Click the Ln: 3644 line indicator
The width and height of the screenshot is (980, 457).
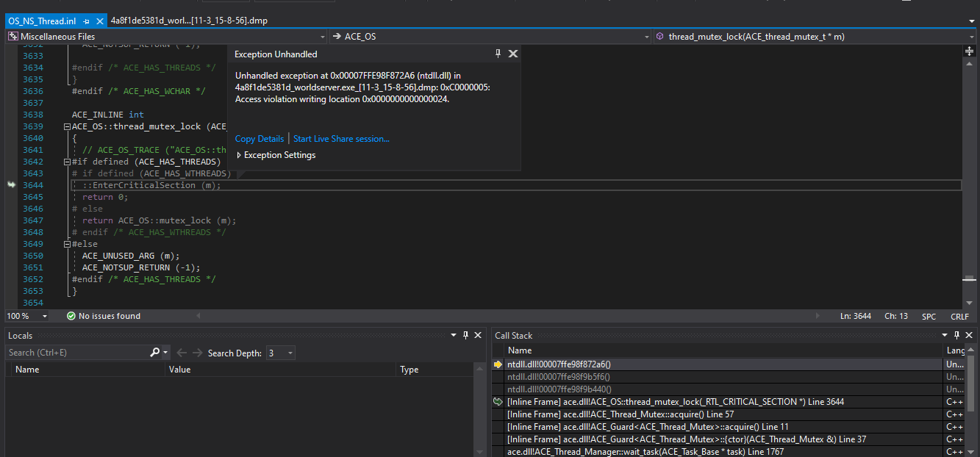click(856, 316)
